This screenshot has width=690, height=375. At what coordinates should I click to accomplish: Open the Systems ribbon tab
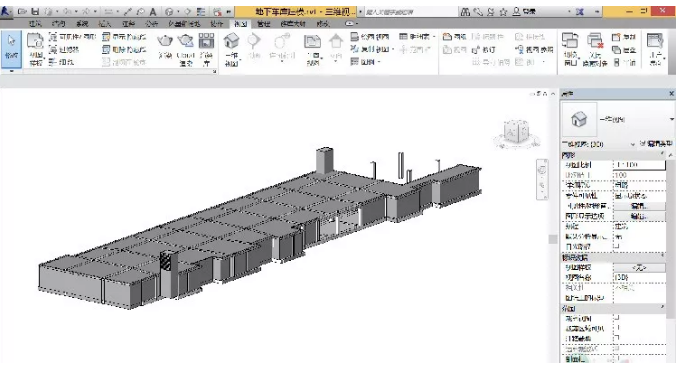(82, 24)
